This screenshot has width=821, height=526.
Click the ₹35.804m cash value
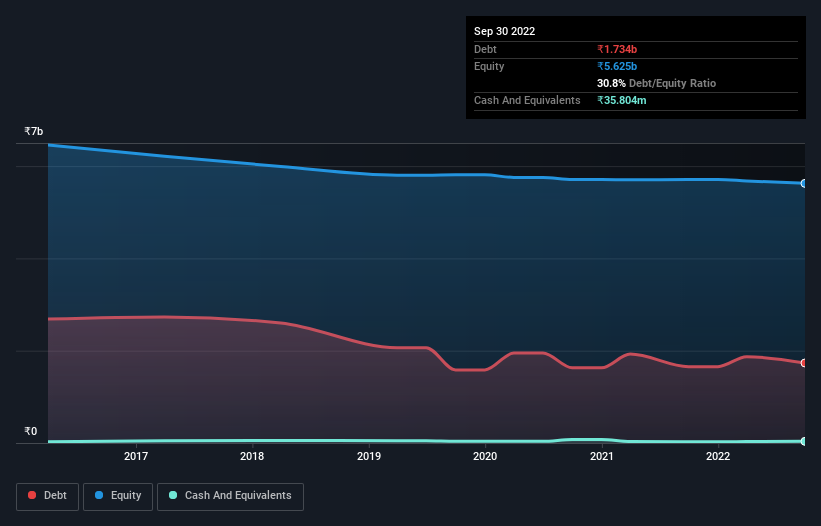pyautogui.click(x=622, y=100)
